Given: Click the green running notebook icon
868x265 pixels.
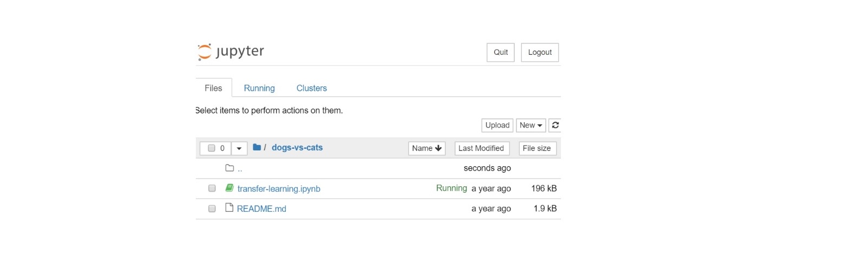Looking at the screenshot, I should pyautogui.click(x=229, y=188).
